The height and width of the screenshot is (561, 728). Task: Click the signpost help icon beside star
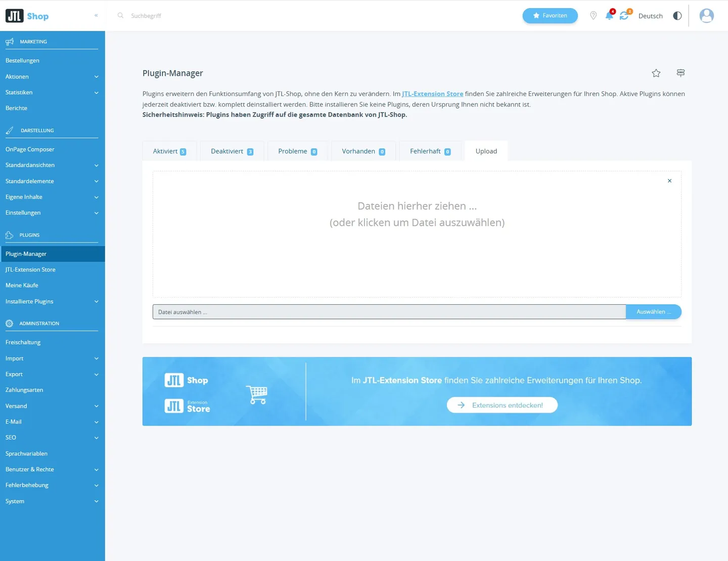[681, 73]
